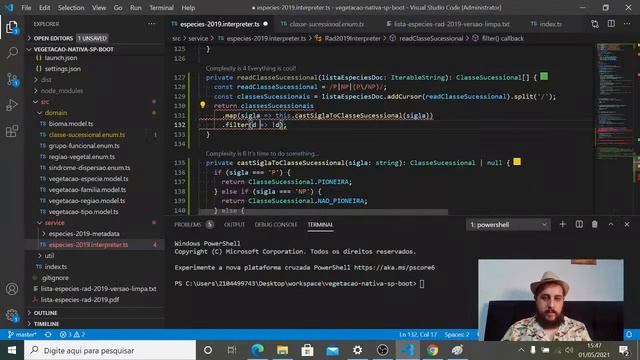
Task: Expand the dist folder
Action: point(46,80)
